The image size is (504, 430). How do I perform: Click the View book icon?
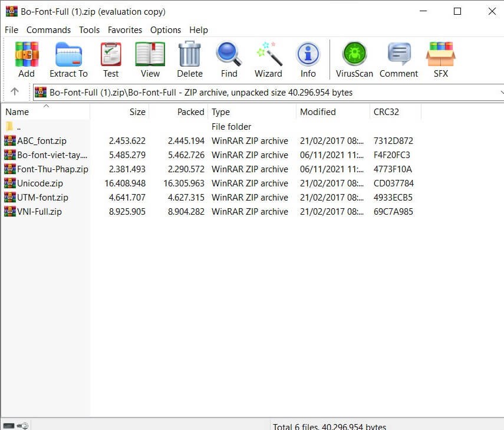point(150,60)
